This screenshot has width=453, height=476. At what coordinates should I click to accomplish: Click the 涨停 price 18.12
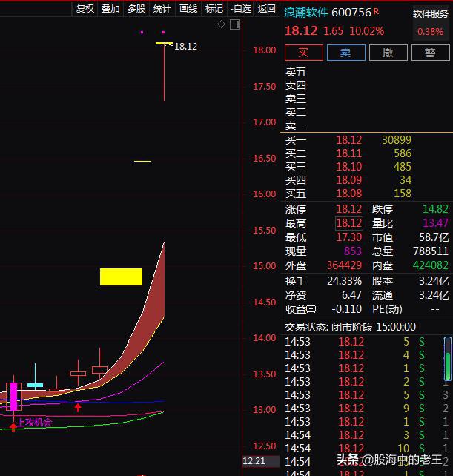(349, 209)
